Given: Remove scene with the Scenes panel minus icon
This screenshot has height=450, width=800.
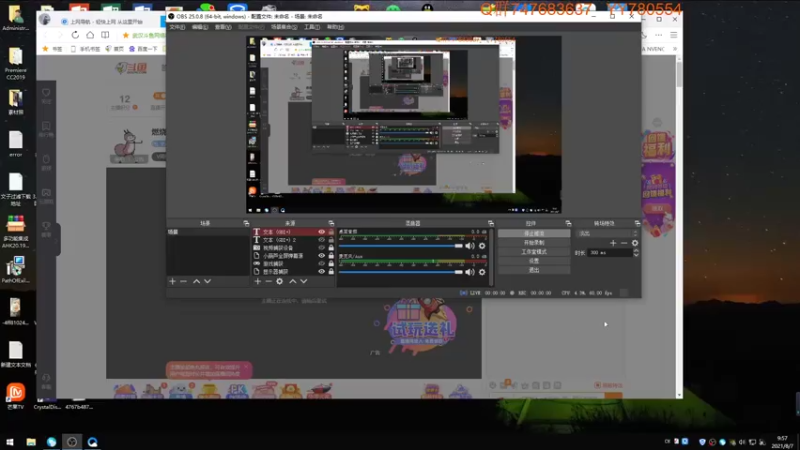Looking at the screenshot, I should click(183, 281).
